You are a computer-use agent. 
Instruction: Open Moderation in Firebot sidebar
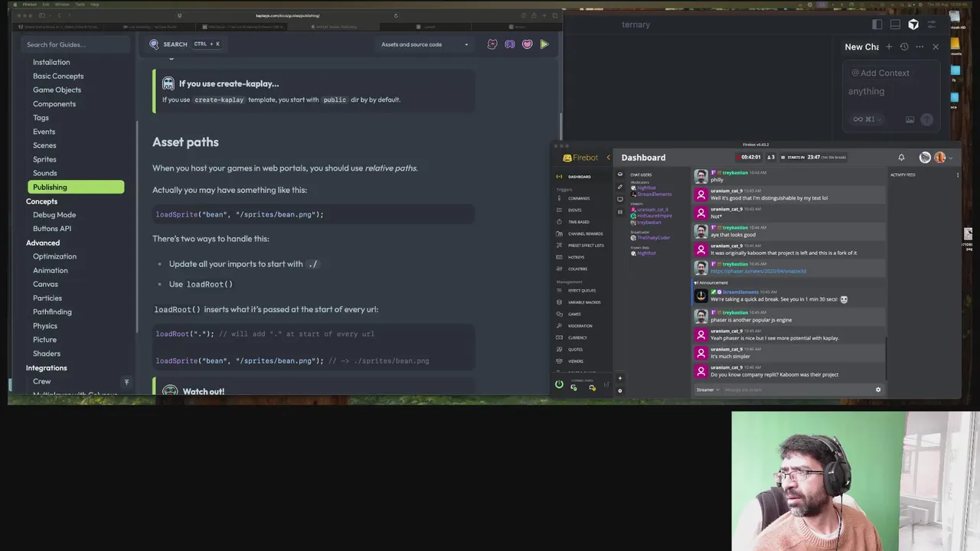pyautogui.click(x=580, y=326)
